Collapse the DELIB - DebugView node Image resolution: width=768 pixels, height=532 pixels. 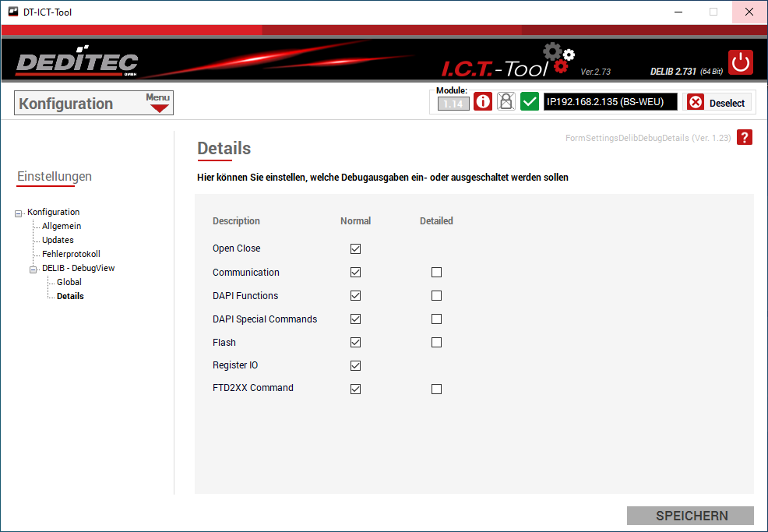[33, 269]
